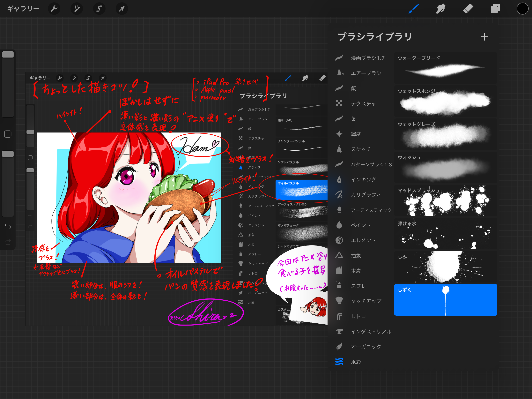Open the ペイント brush set
The image size is (532, 399).
pos(363,225)
